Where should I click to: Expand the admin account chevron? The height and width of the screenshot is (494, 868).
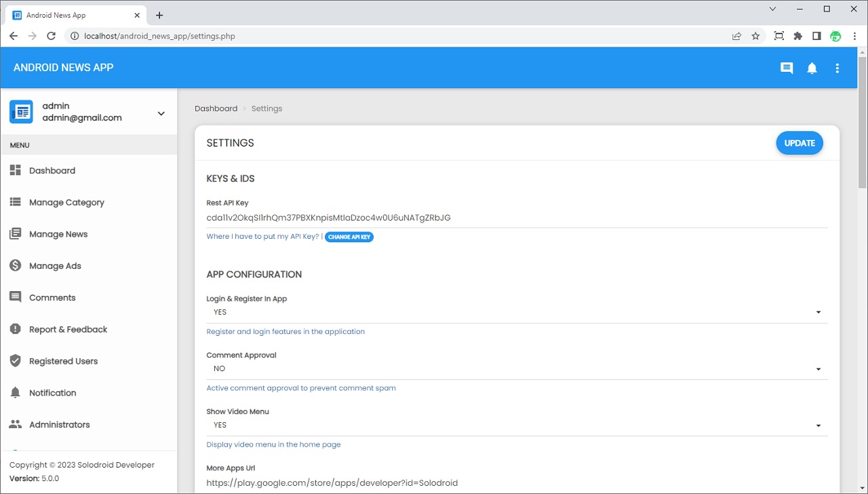coord(161,113)
